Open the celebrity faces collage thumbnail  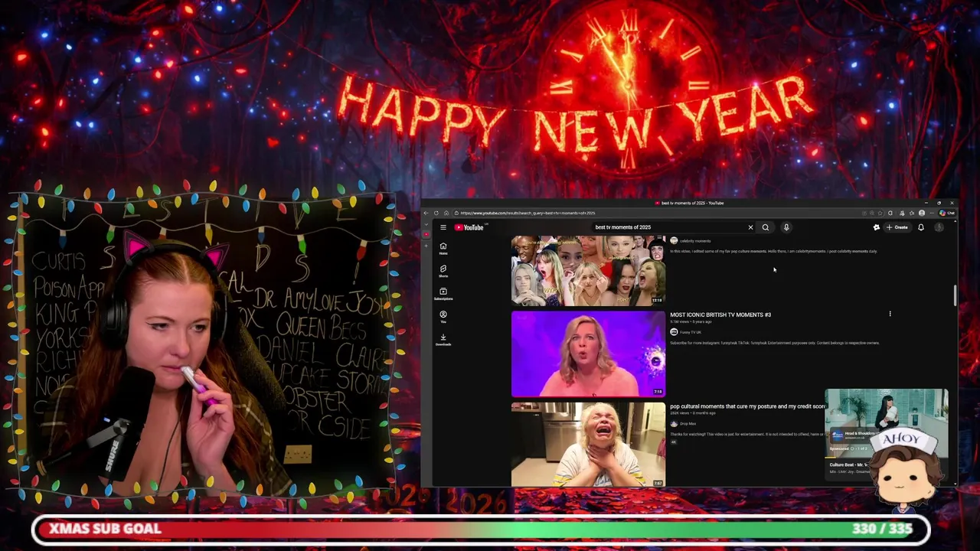[588, 270]
